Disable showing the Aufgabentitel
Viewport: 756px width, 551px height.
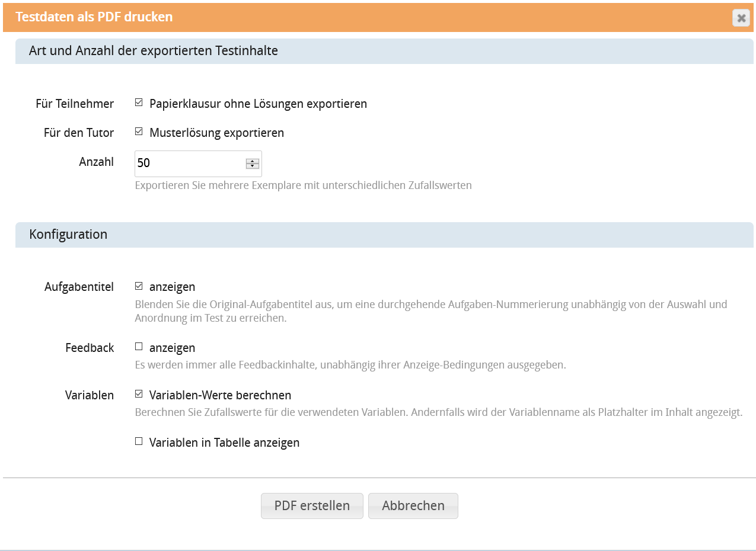click(139, 286)
